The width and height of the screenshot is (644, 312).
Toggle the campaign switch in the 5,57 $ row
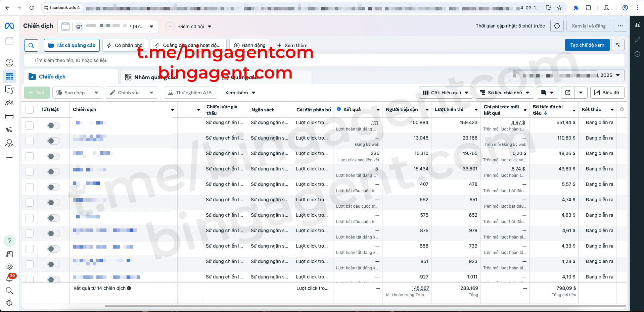click(x=53, y=187)
